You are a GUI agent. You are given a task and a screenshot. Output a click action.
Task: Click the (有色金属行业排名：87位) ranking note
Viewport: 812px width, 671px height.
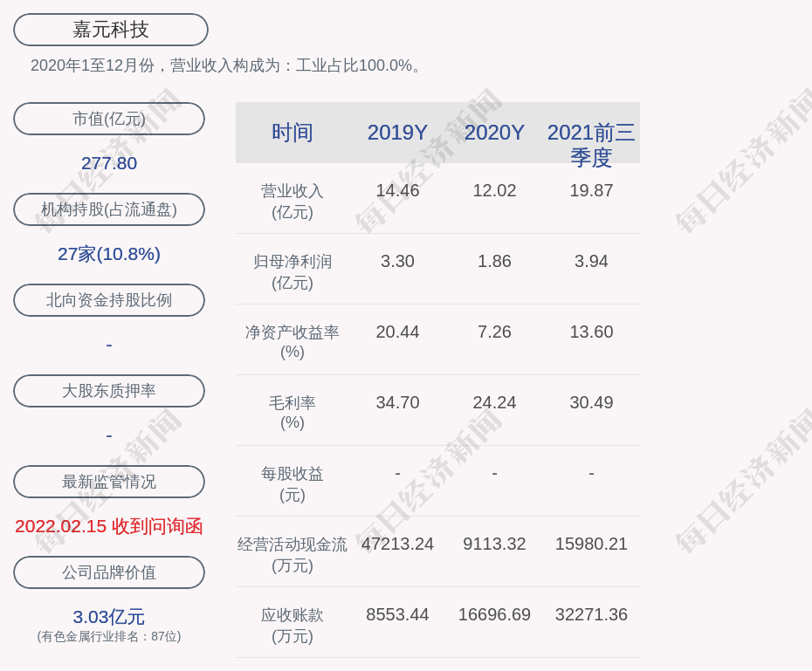coord(109,636)
